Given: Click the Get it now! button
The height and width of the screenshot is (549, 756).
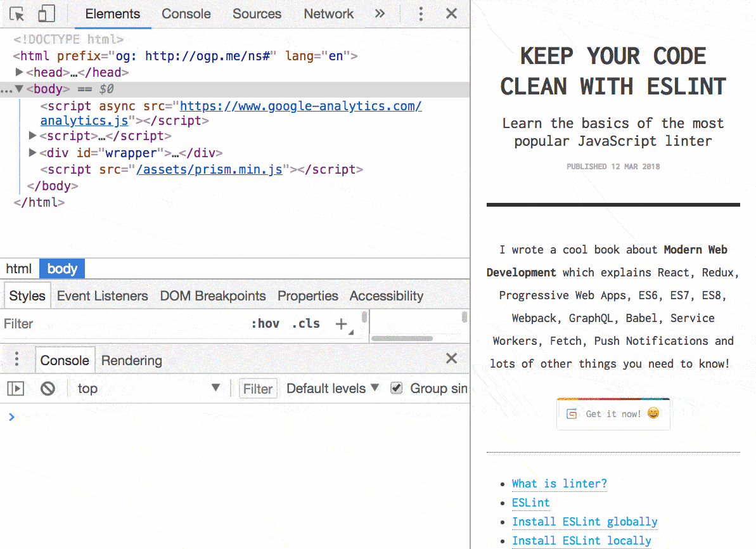Looking at the screenshot, I should click(x=613, y=413).
